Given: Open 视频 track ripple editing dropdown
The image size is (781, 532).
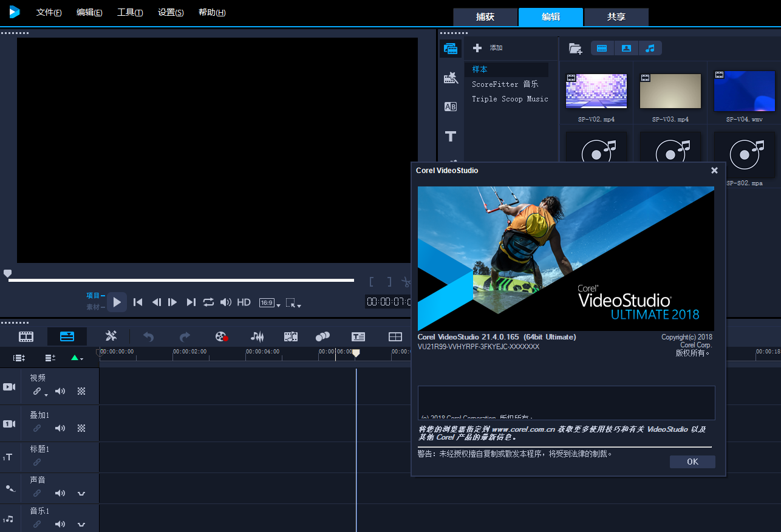Looking at the screenshot, I should pyautogui.click(x=46, y=395).
